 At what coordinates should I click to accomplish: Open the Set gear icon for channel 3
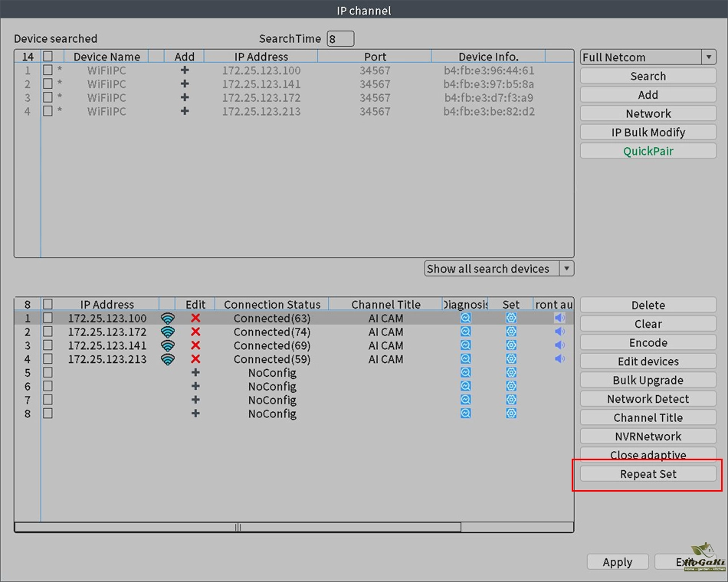click(511, 346)
